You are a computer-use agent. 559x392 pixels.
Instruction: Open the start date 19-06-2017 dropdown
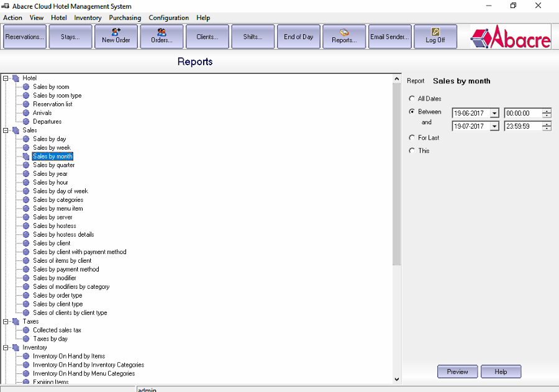[x=494, y=114]
